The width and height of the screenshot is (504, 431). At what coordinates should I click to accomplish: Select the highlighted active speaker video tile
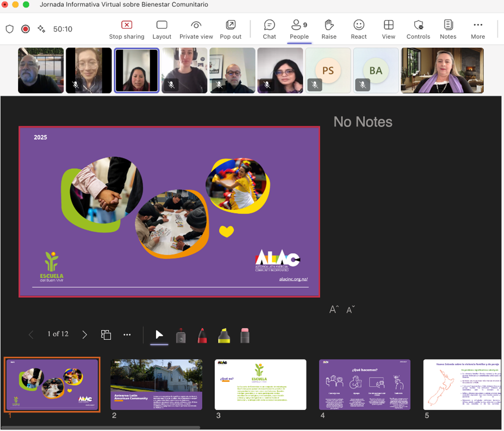pos(137,70)
